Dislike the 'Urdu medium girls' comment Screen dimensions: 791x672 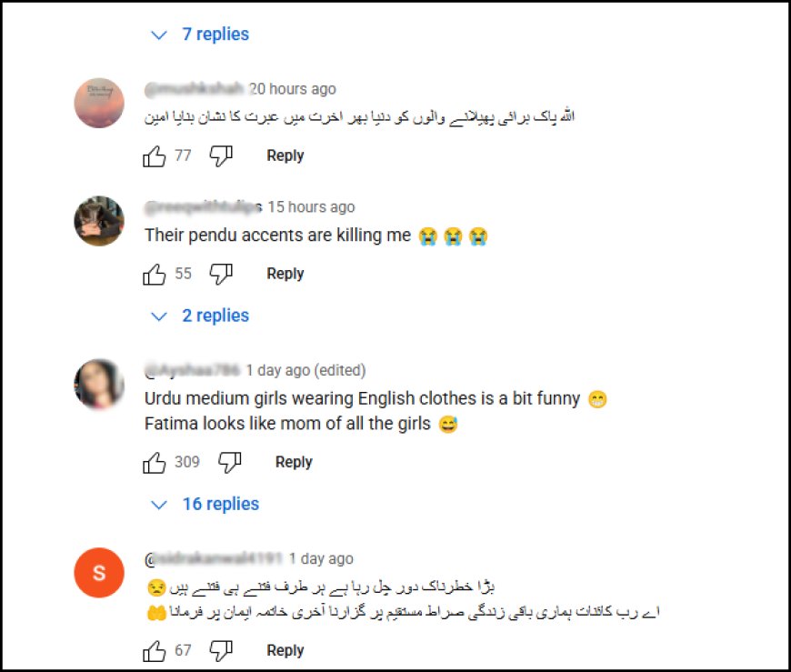coord(229,462)
